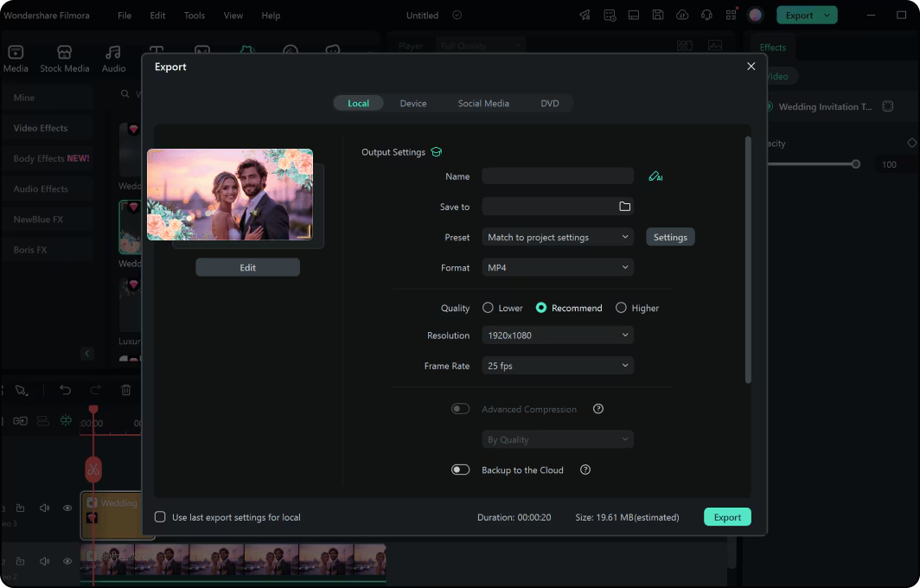The height and width of the screenshot is (588, 920).
Task: Click the AI name generator icon
Action: (x=655, y=176)
